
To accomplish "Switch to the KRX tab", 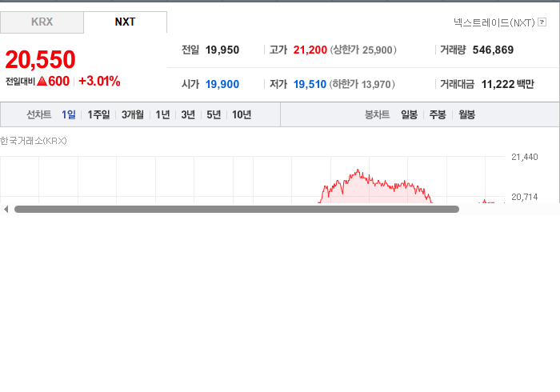I will point(42,22).
